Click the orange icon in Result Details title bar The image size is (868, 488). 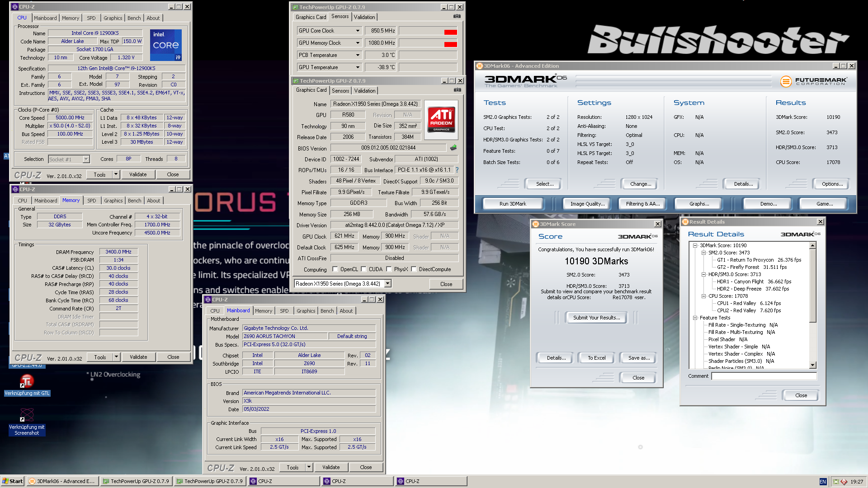click(x=685, y=222)
